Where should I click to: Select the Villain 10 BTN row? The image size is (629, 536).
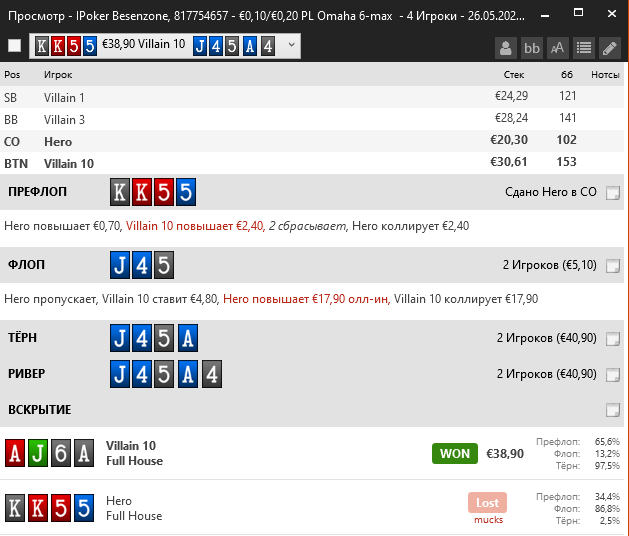[x=312, y=163]
